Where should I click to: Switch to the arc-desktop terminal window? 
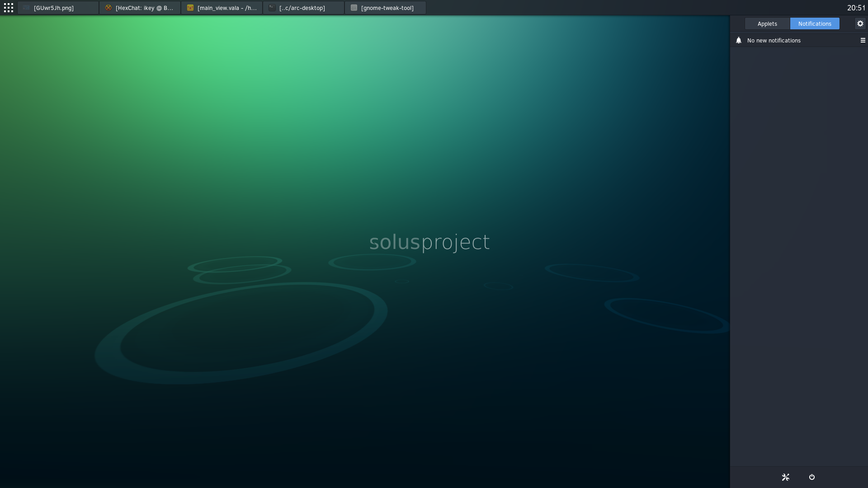pyautogui.click(x=303, y=8)
